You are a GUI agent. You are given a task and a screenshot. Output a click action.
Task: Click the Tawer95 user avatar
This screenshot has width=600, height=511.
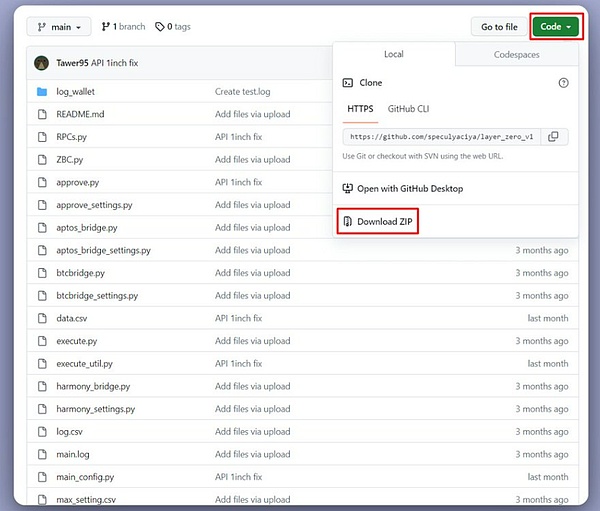[42, 62]
